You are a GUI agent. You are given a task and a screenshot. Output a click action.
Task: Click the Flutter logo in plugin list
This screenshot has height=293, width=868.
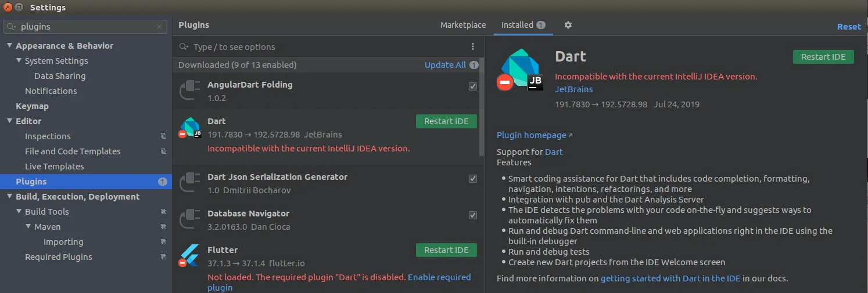pyautogui.click(x=189, y=256)
